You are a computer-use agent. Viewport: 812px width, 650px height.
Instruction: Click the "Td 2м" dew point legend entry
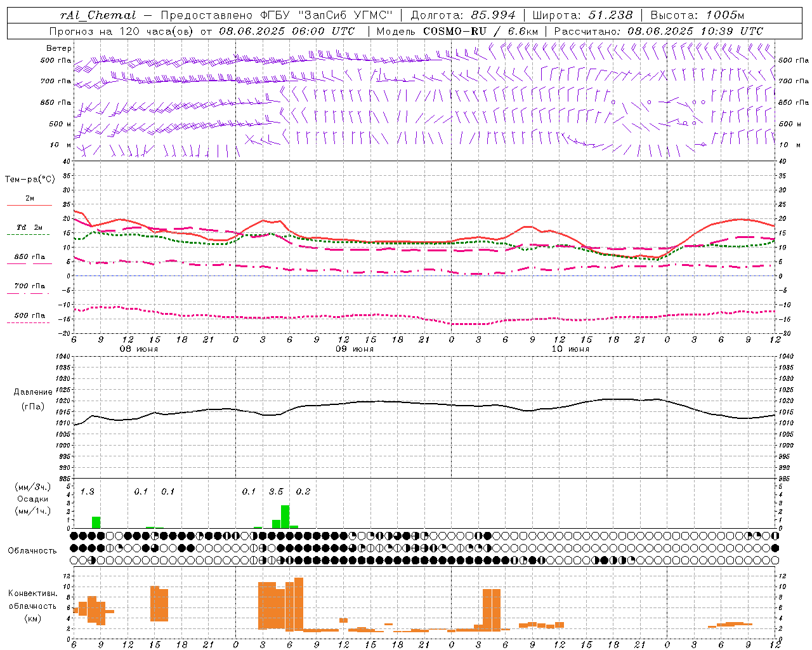tap(29, 227)
